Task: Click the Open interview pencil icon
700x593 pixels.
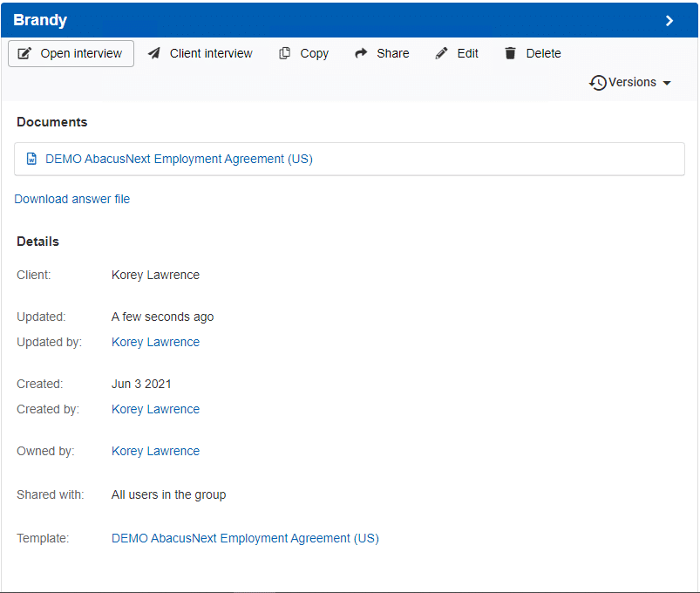Action: pyautogui.click(x=24, y=53)
